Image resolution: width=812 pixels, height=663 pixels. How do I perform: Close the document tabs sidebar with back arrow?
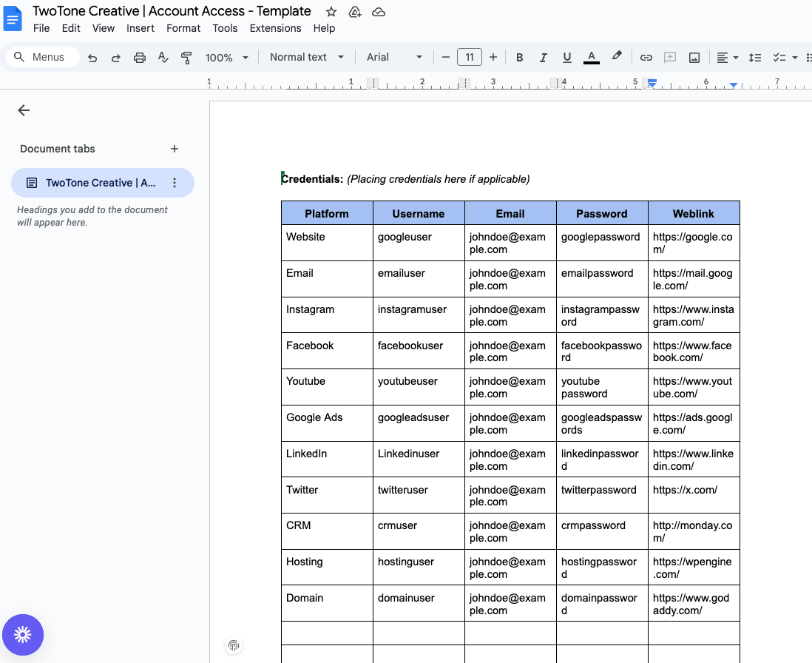click(24, 110)
